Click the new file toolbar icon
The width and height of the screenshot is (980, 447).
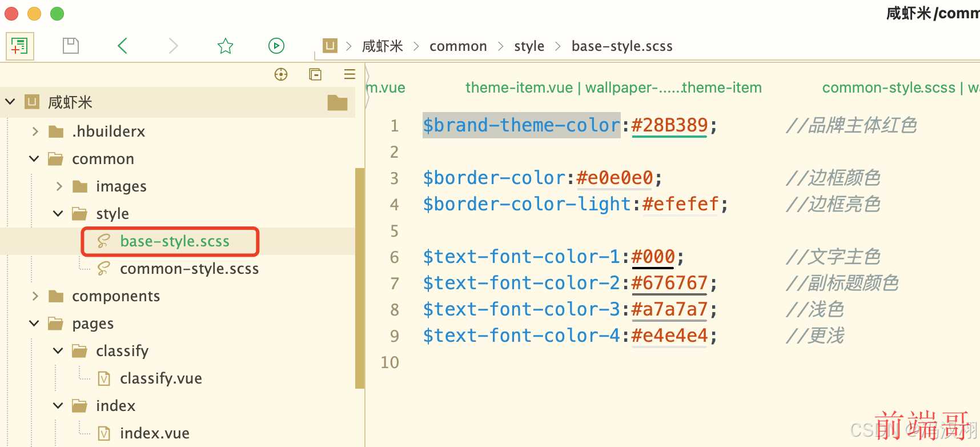coord(19,46)
